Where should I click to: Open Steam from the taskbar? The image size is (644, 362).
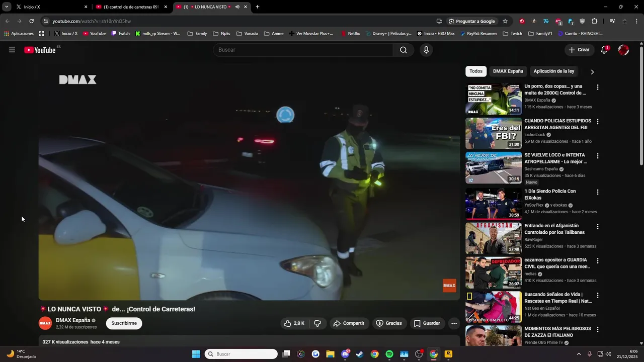(x=360, y=354)
